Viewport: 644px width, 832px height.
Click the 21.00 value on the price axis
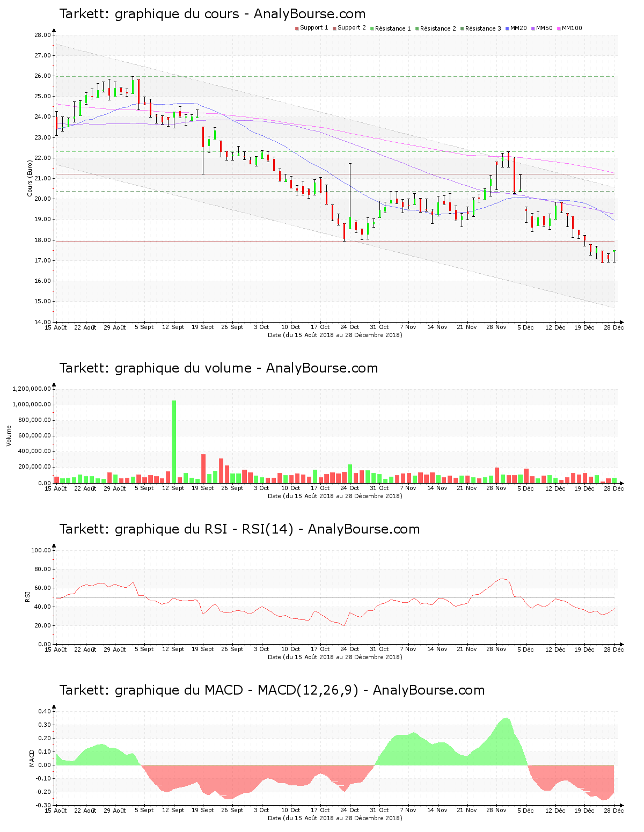[x=42, y=178]
